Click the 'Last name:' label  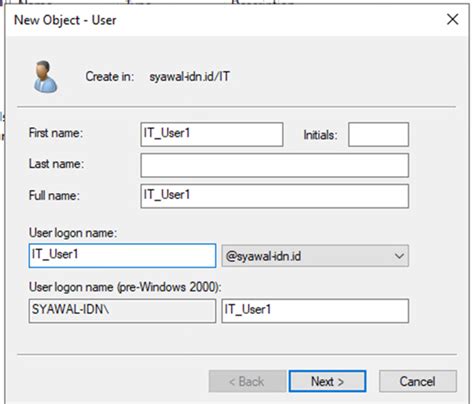click(56, 164)
